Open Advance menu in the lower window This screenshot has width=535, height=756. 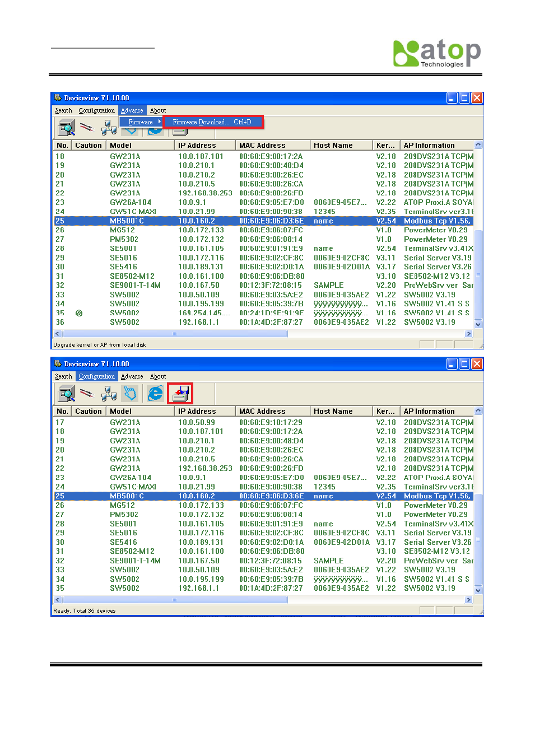point(132,376)
